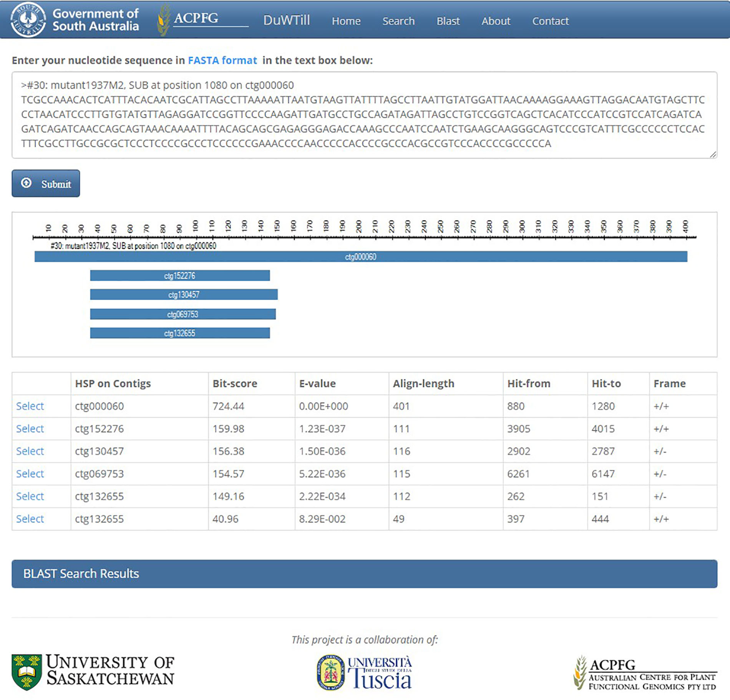730x700 pixels.
Task: Click the ctg069753 alignment bar
Action: tap(183, 314)
